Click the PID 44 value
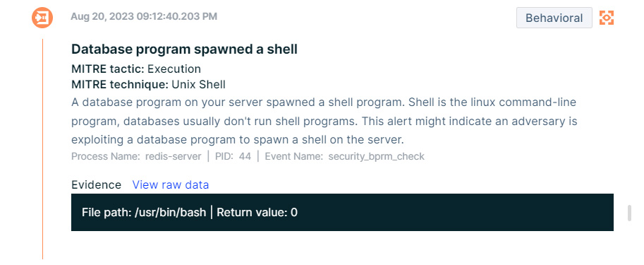The height and width of the screenshot is (265, 644). click(245, 156)
